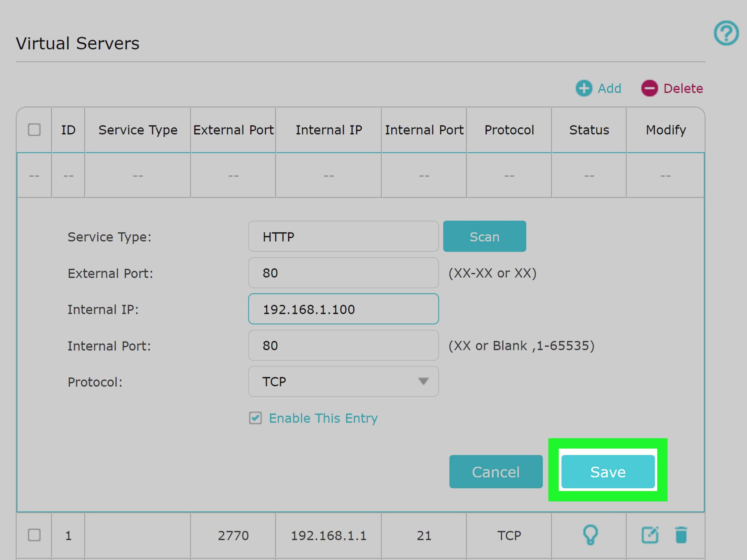This screenshot has width=747, height=560.
Task: Click internal port 21 cell
Action: [x=424, y=535]
